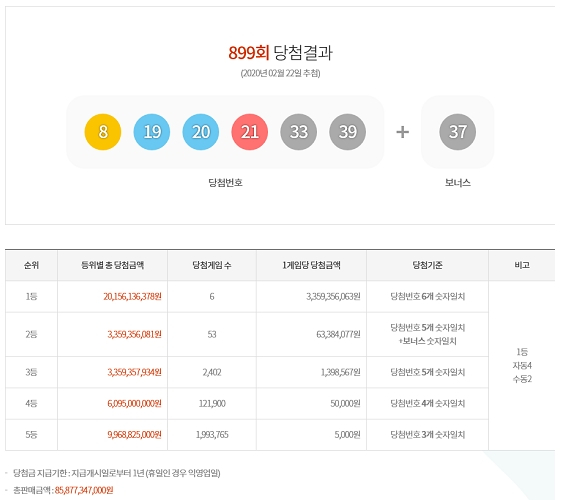Click the yellow number 8 ball
This screenshot has height=500, width=563.
click(x=103, y=132)
